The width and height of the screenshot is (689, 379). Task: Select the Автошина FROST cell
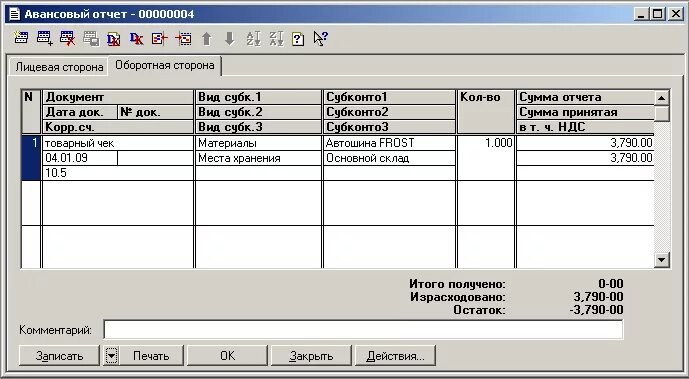pyautogui.click(x=389, y=143)
